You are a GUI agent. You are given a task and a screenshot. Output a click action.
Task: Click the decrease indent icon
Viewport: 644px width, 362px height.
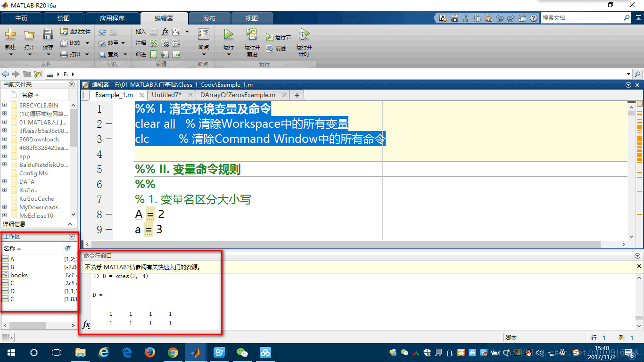pos(176,54)
